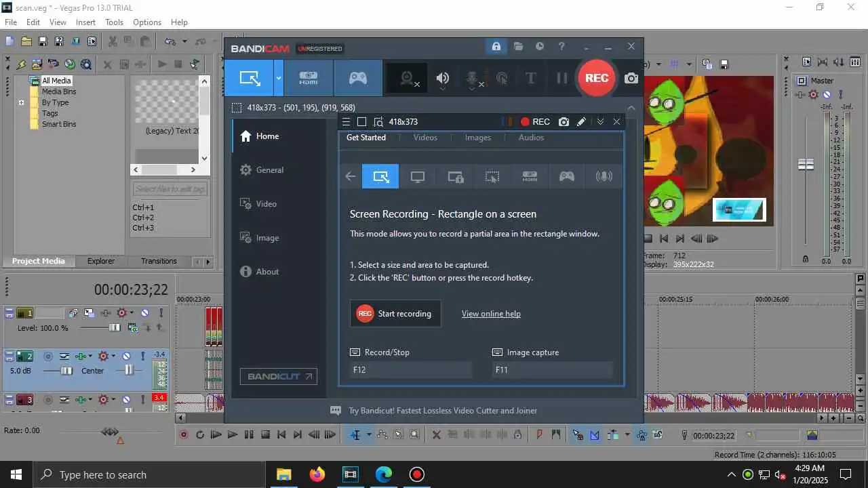The height and width of the screenshot is (488, 868).
Task: Open Microsoft Edge from taskbar
Action: 383,474
